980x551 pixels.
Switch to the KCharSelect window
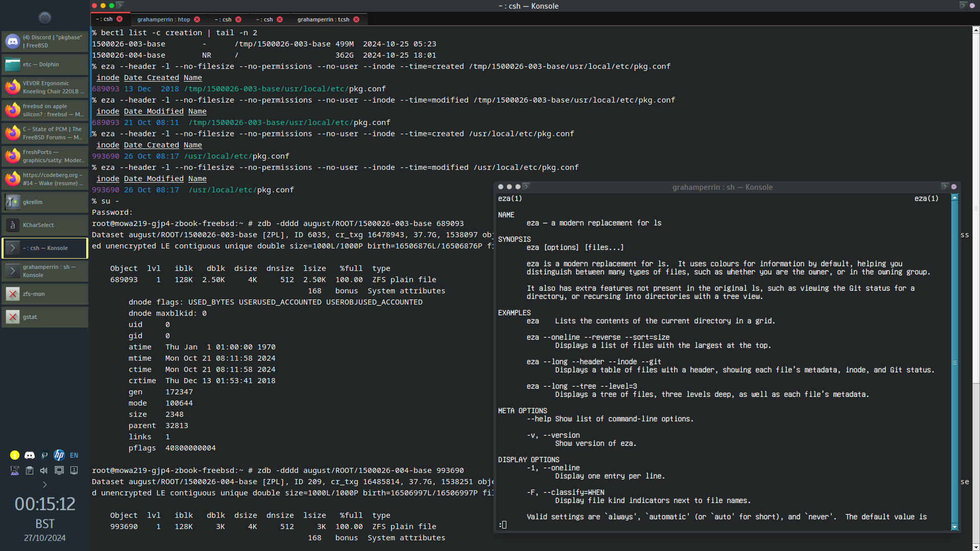coord(45,225)
